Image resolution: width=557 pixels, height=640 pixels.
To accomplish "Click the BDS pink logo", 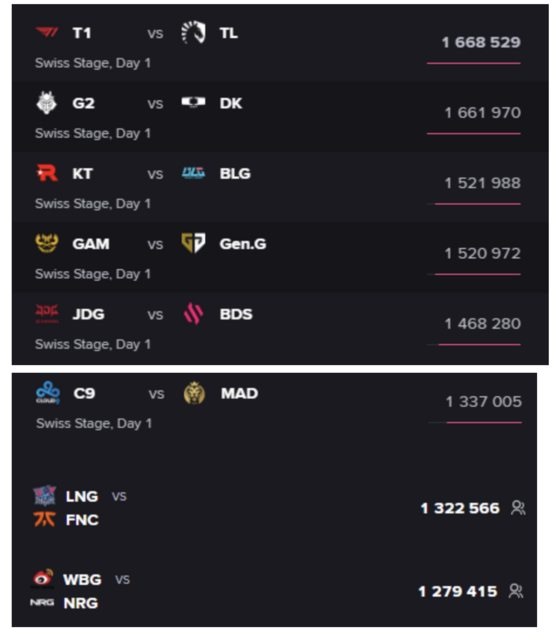I will tap(193, 313).
